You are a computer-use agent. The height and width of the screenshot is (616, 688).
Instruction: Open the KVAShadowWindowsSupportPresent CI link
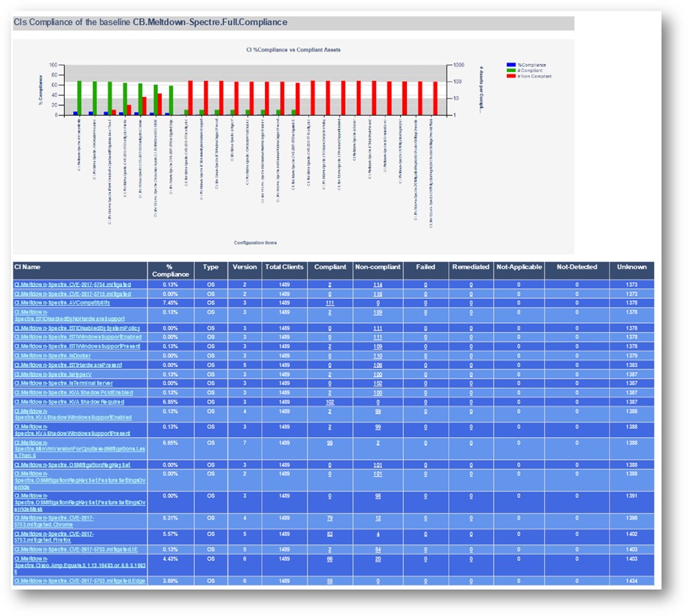pyautogui.click(x=72, y=430)
